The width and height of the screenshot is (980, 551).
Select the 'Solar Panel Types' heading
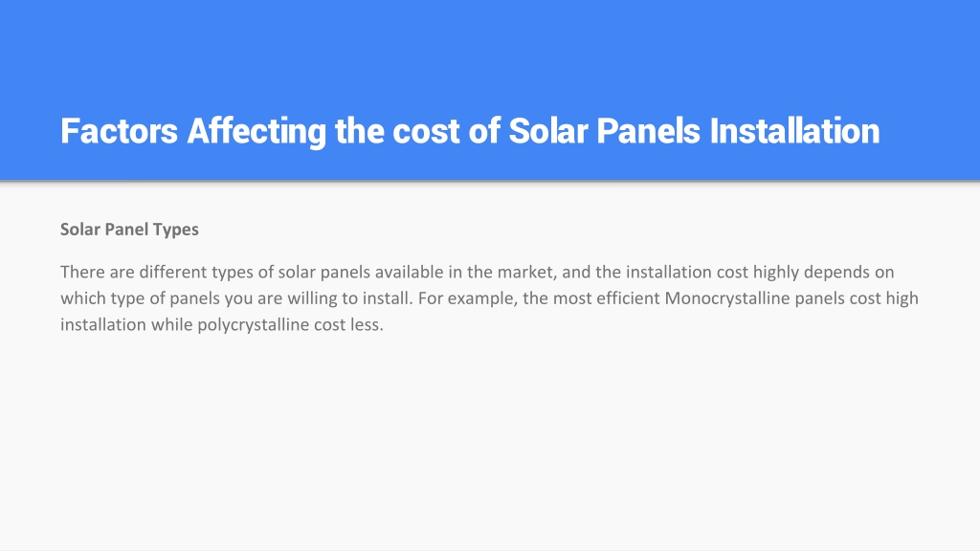pyautogui.click(x=129, y=230)
